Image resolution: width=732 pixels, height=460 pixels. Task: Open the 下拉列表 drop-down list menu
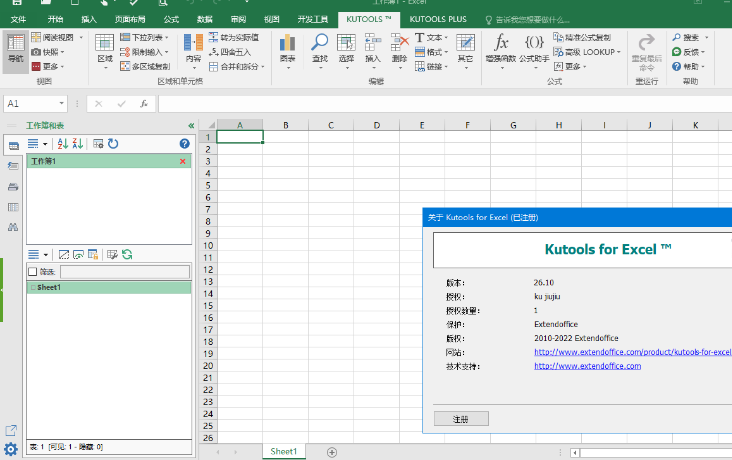pos(144,37)
